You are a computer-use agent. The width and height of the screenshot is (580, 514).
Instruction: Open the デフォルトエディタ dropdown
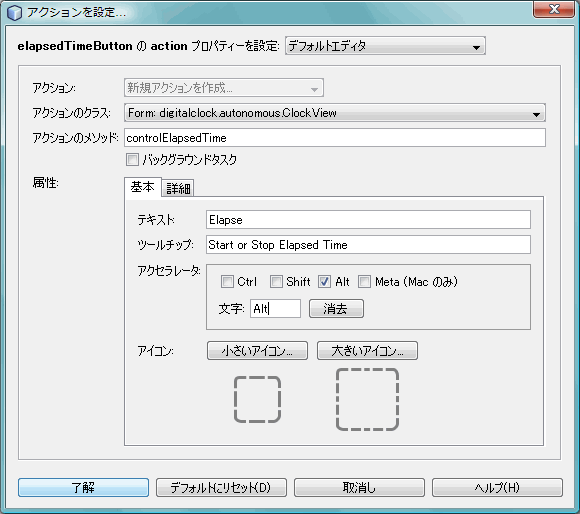[x=385, y=46]
